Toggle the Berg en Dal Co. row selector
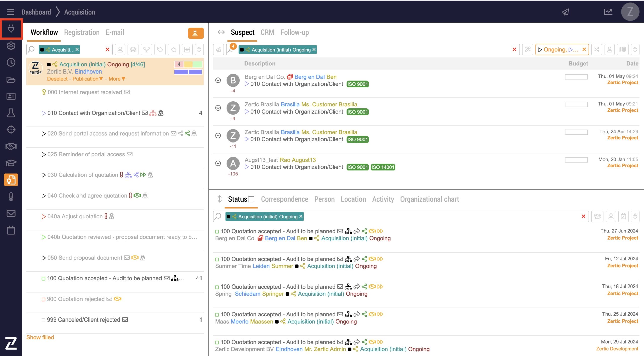This screenshot has width=644, height=356. [x=218, y=80]
